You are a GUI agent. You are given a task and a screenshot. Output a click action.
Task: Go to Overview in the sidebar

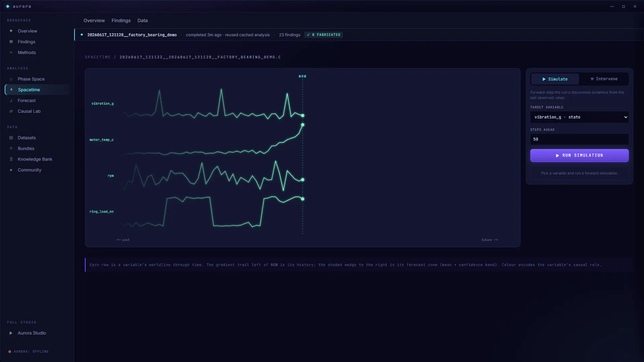38,31
